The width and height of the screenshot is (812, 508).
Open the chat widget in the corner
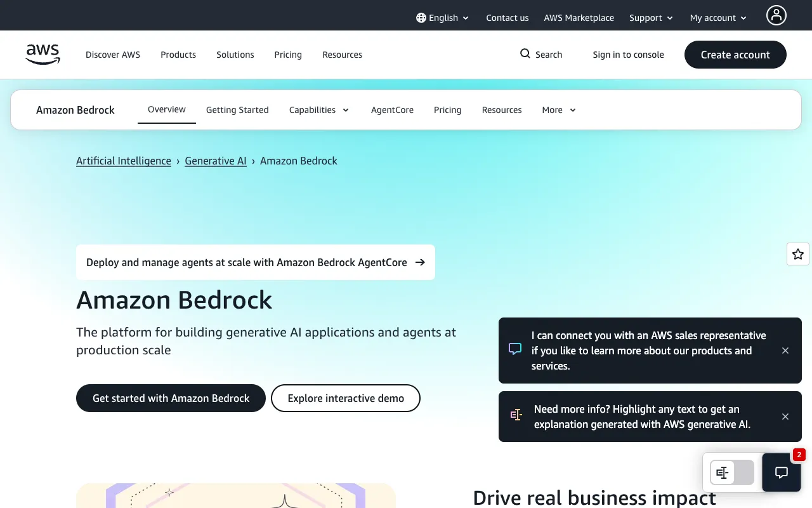click(781, 472)
